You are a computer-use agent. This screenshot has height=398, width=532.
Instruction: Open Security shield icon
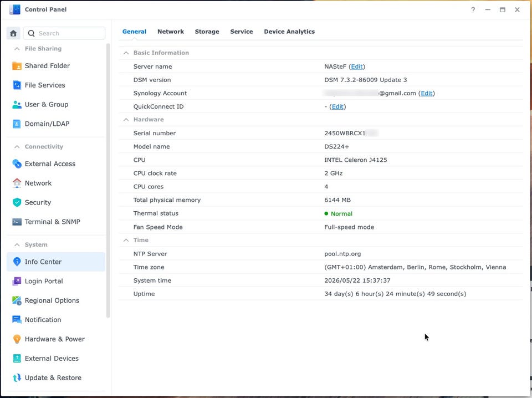click(x=17, y=202)
